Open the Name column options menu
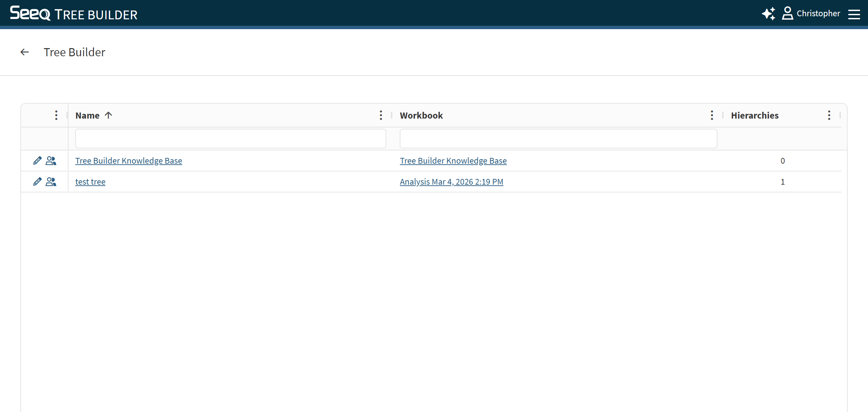 [381, 115]
